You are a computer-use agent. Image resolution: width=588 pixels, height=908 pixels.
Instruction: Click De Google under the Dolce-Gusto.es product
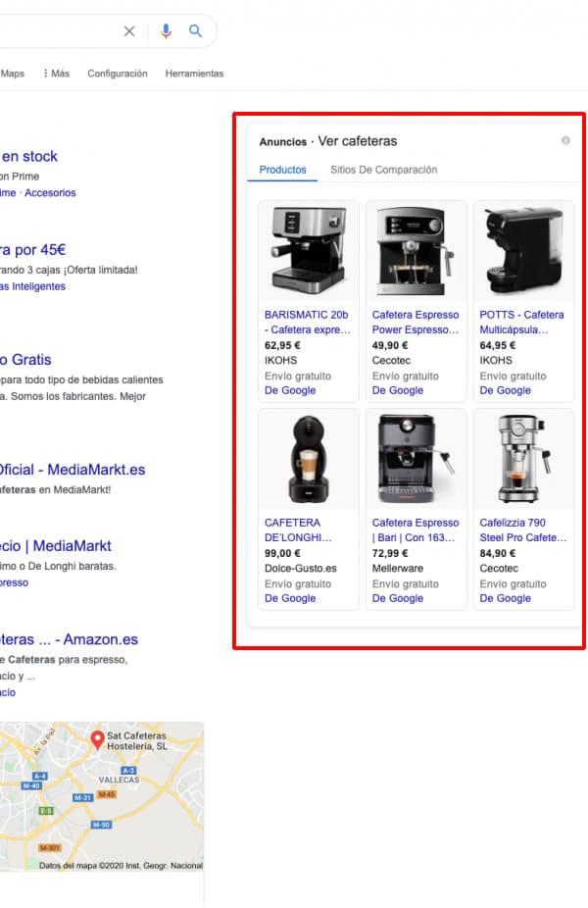click(290, 598)
